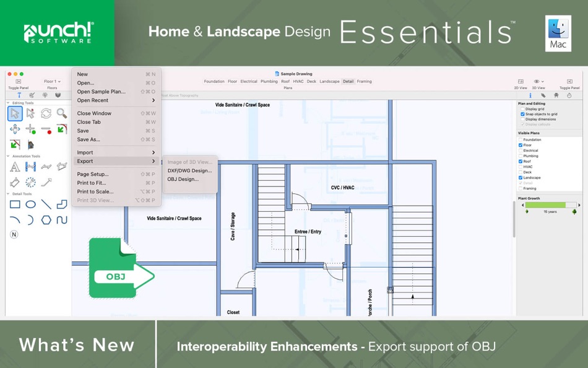Choose Open Sample Plan... menu item
This screenshot has width=588, height=368.
pos(116,92)
